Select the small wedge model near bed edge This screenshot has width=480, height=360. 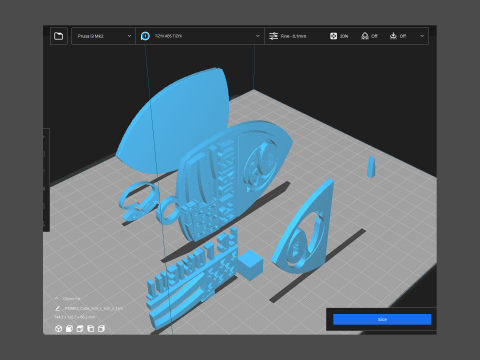[371, 167]
